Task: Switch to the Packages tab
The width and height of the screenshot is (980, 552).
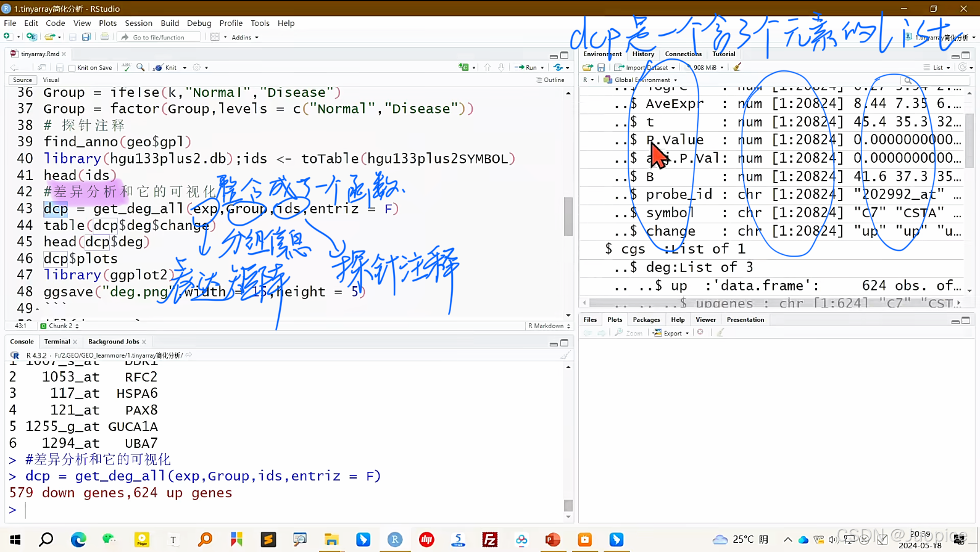Action: click(646, 319)
